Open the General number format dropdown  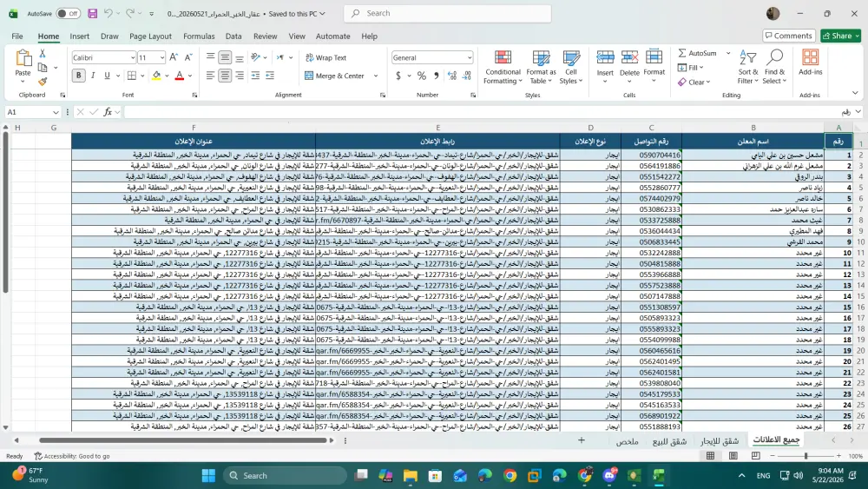point(470,57)
